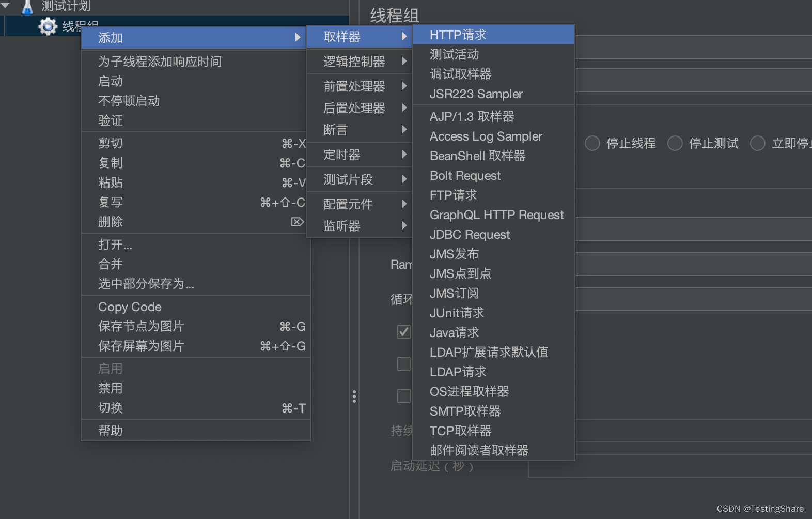
Task: Select Java请求 sampler
Action: click(x=494, y=332)
